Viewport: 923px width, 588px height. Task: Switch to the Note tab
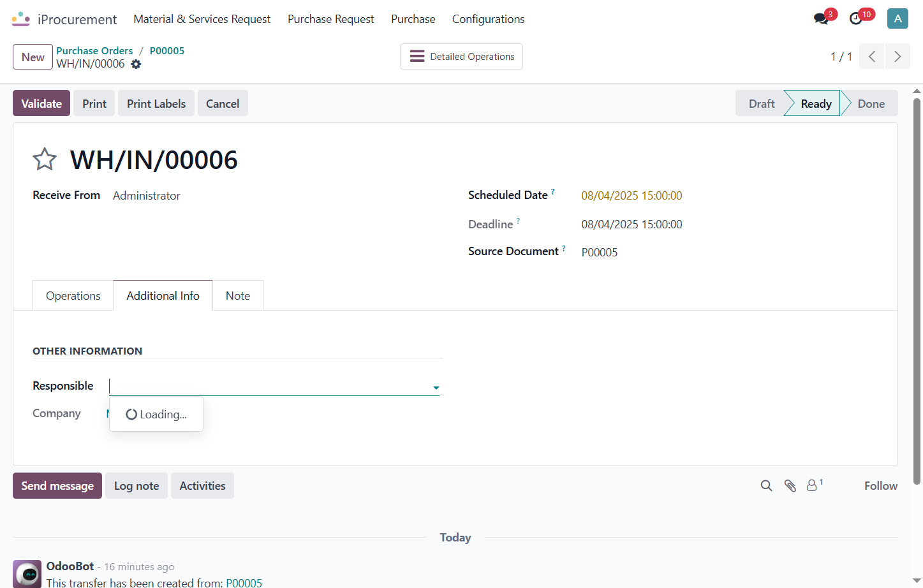pyautogui.click(x=238, y=295)
